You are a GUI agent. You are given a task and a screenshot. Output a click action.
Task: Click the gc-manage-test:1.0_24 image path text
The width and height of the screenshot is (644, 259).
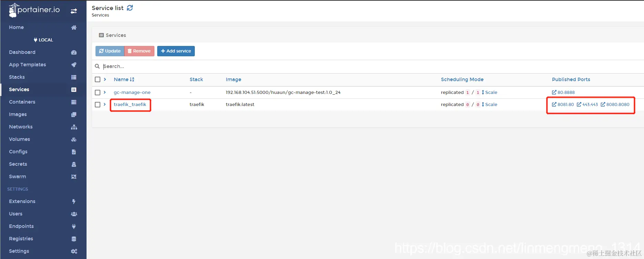coord(283,93)
